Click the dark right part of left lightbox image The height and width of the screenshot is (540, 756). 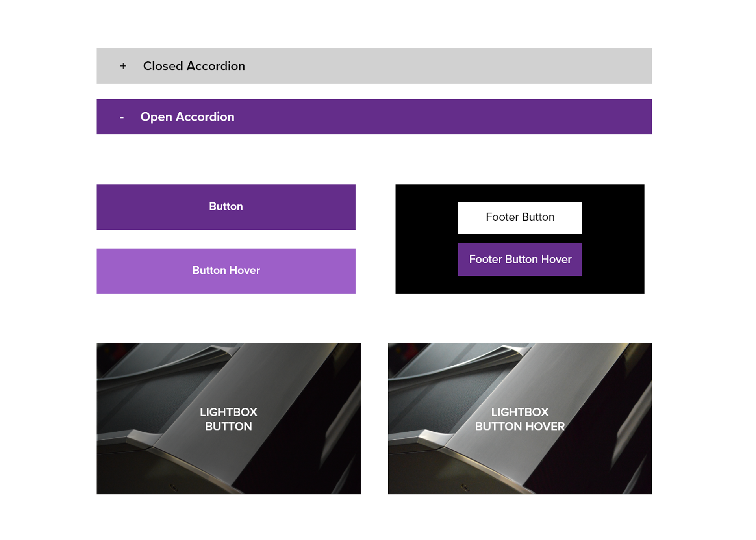pyautogui.click(x=307, y=453)
